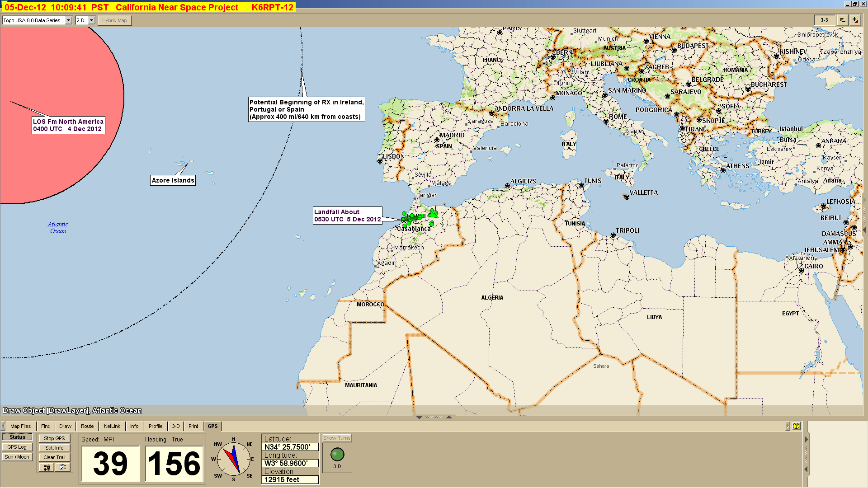This screenshot has height=488, width=868.
Task: Collapse the panel using the down arrow handle
Action: pos(419,417)
